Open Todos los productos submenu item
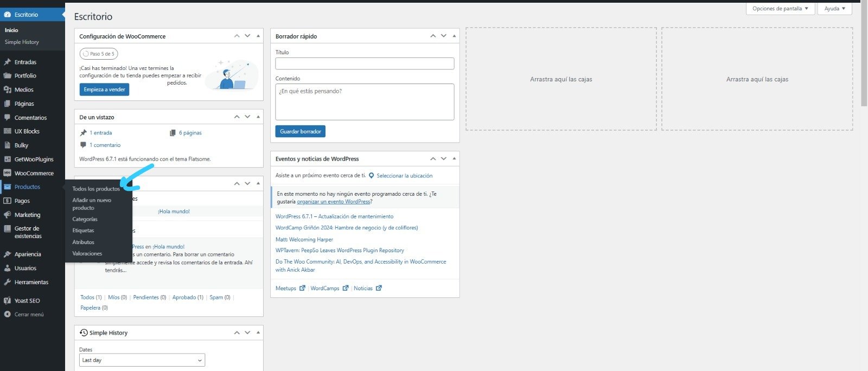This screenshot has height=371, width=868. 96,189
